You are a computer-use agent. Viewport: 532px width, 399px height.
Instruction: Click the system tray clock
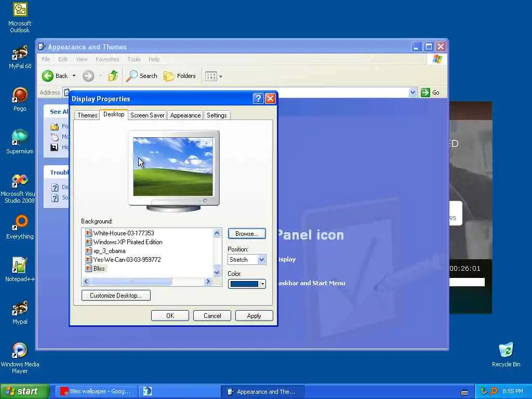(512, 392)
